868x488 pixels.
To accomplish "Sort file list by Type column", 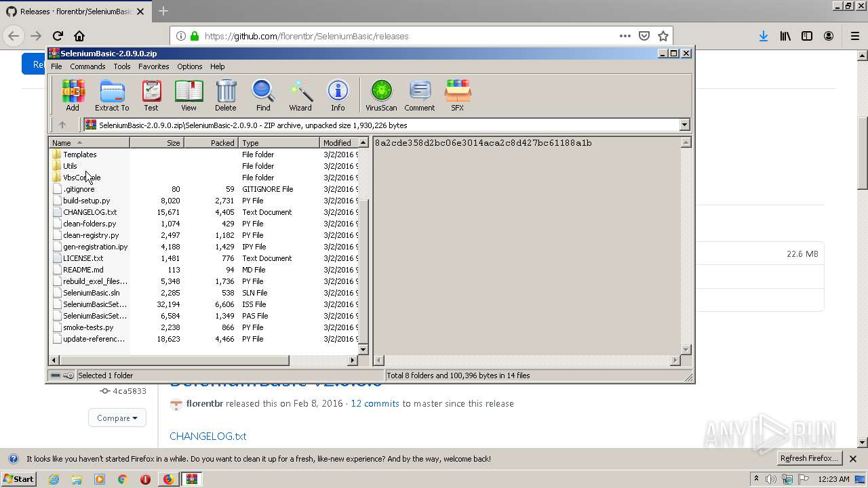I will point(279,143).
